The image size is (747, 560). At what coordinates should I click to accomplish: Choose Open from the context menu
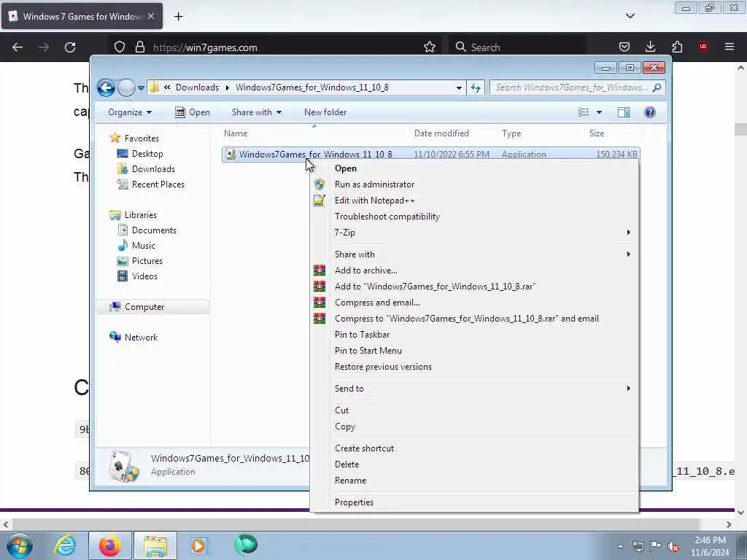[474, 168]
